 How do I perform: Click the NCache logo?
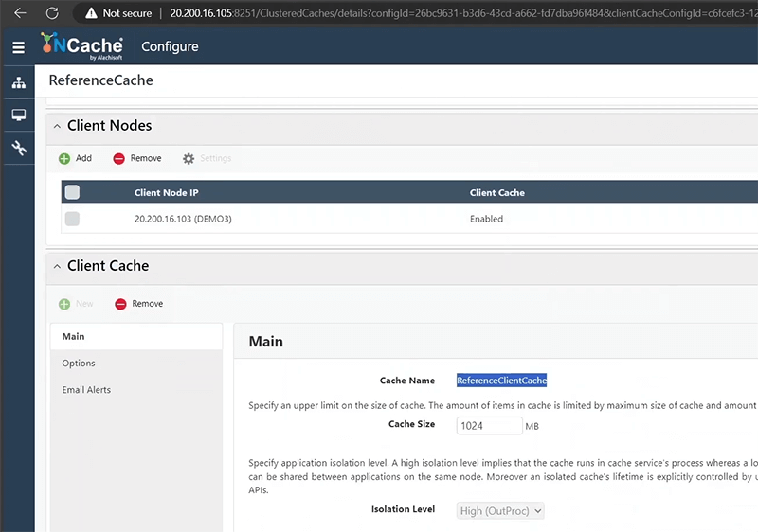pyautogui.click(x=81, y=46)
